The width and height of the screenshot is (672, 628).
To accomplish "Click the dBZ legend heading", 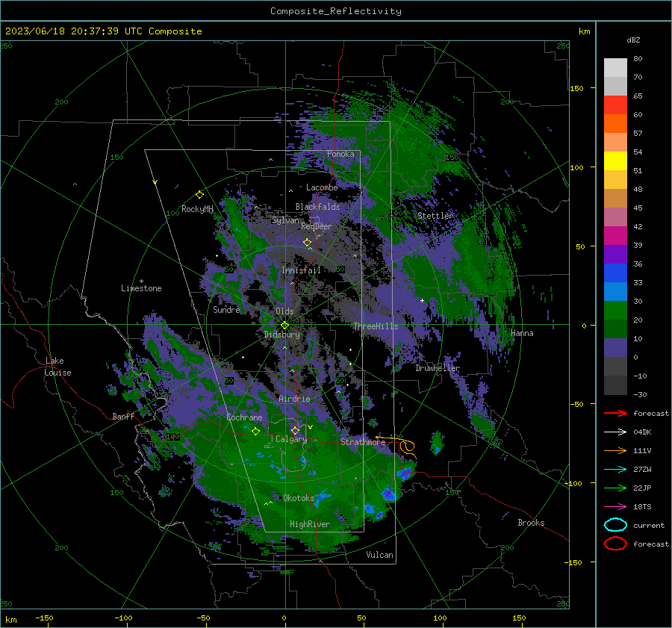I will [633, 40].
